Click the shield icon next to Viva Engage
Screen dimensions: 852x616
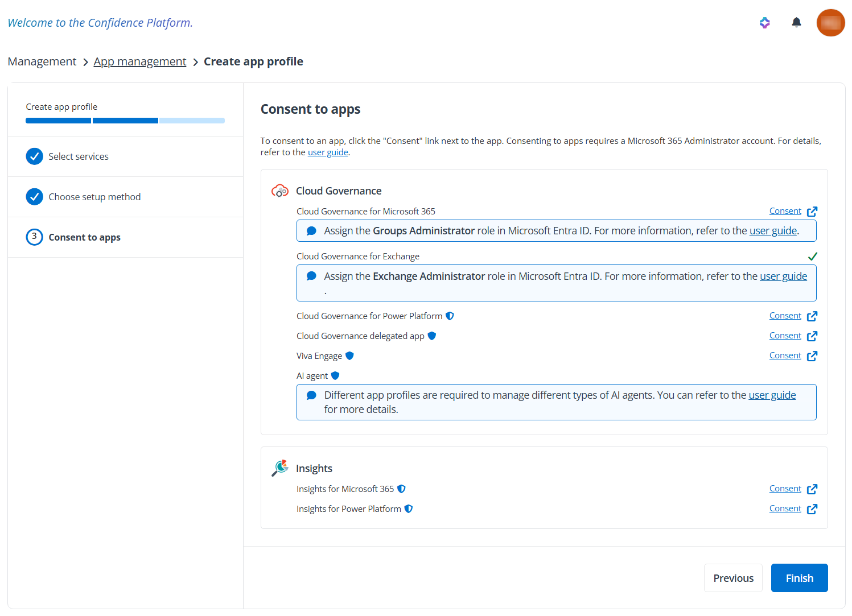click(349, 355)
